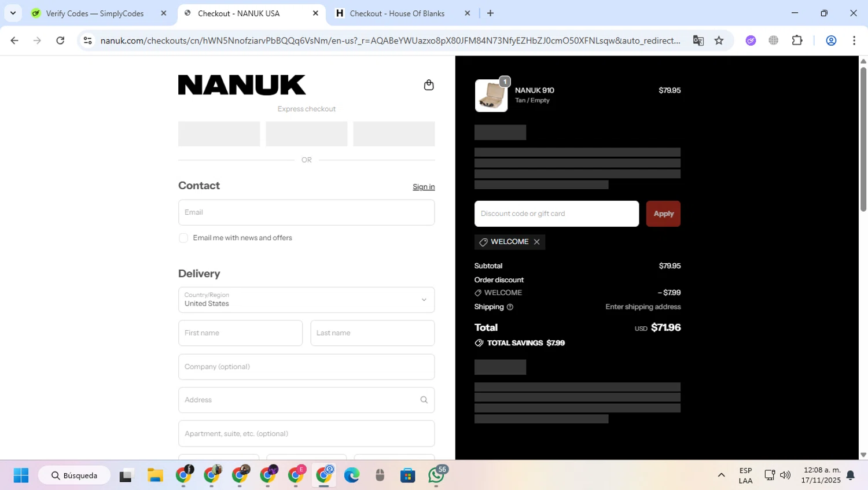The image size is (868, 490).
Task: Click the First name field
Action: 240,333
